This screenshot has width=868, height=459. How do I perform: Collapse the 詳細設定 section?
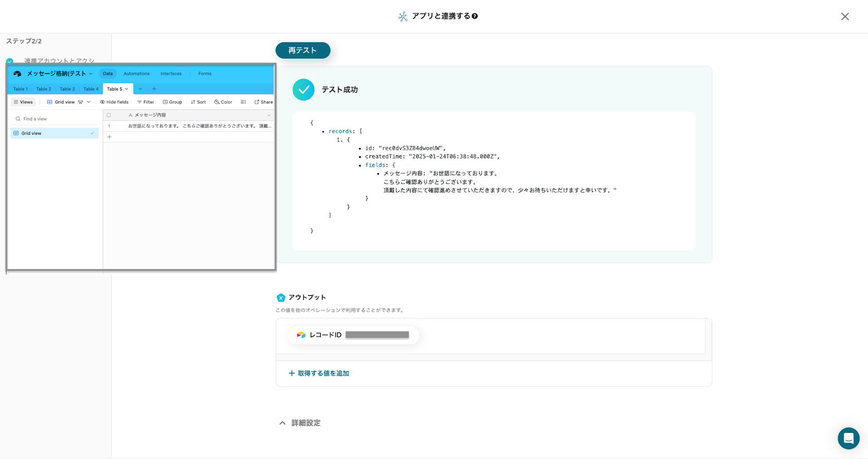(282, 423)
